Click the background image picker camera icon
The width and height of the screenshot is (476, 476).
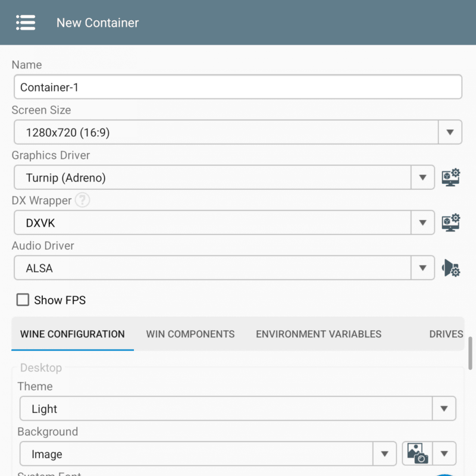click(418, 454)
